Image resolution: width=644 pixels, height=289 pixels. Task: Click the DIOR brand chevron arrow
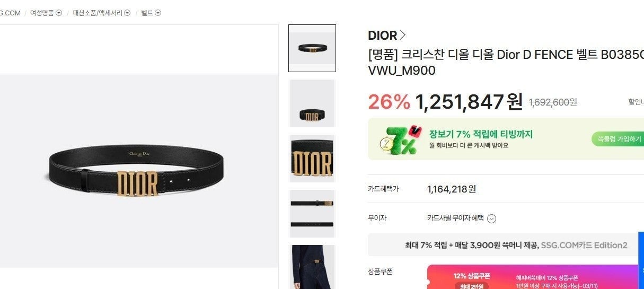(x=403, y=35)
